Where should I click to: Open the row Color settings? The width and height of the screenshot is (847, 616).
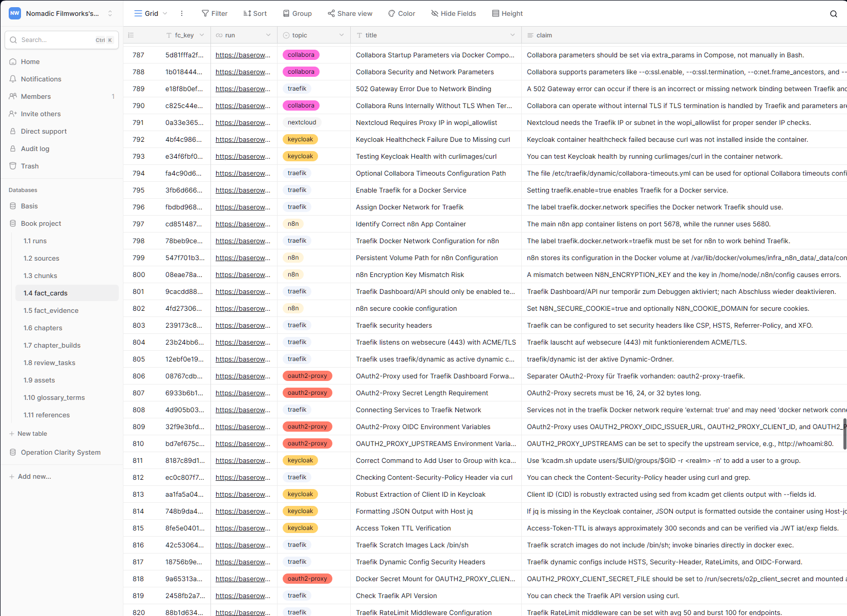coord(401,13)
